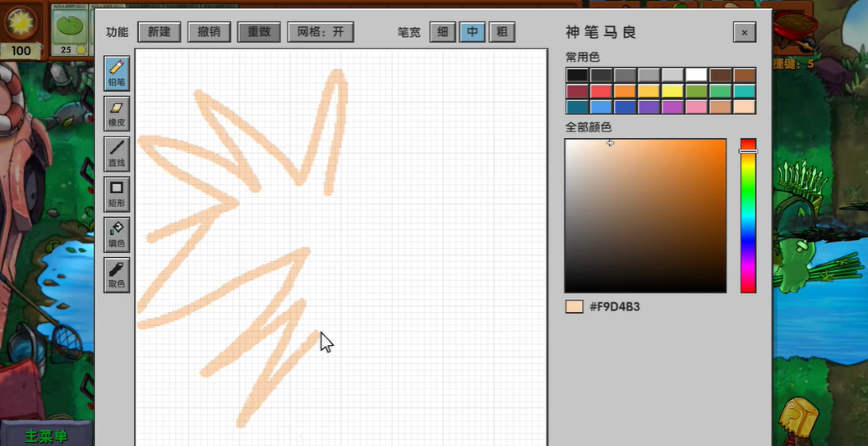This screenshot has width=868, height=446.
Task: Pick the dark teal color swatch
Action: pyautogui.click(x=577, y=107)
